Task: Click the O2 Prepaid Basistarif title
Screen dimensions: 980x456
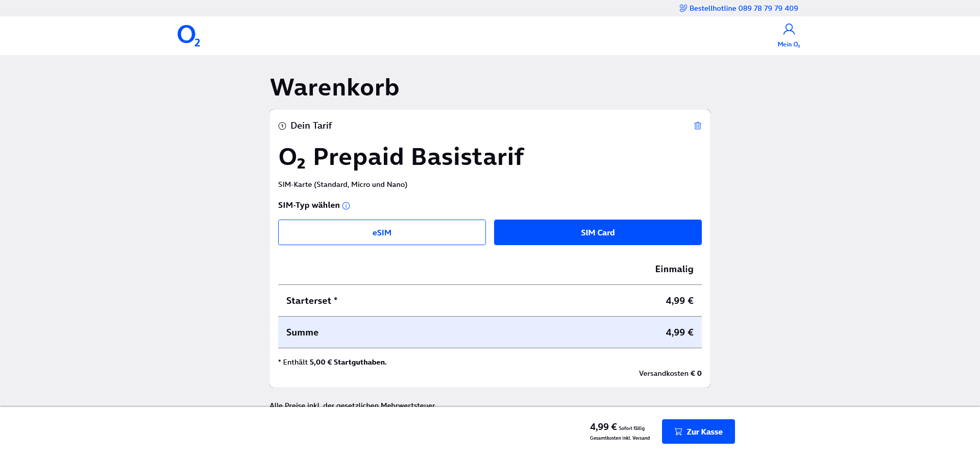Action: point(401,157)
